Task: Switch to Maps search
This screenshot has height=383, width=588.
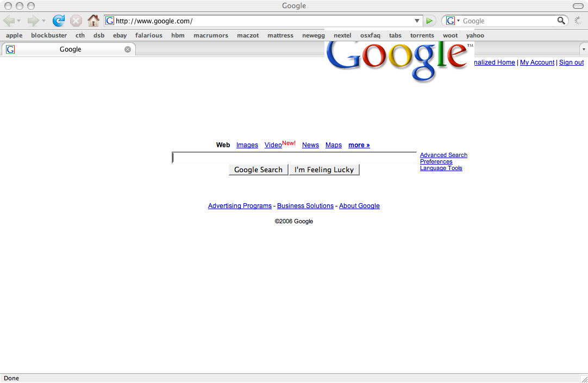Action: click(334, 145)
